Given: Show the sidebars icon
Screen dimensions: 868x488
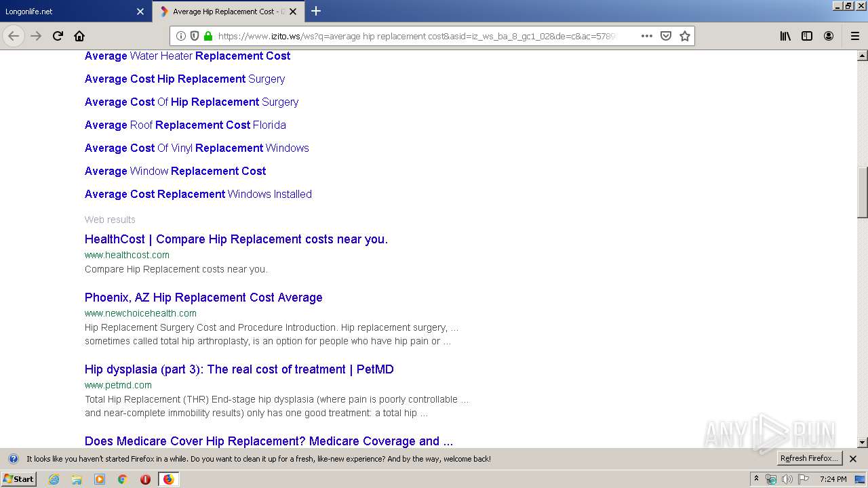Looking at the screenshot, I should coord(807,36).
